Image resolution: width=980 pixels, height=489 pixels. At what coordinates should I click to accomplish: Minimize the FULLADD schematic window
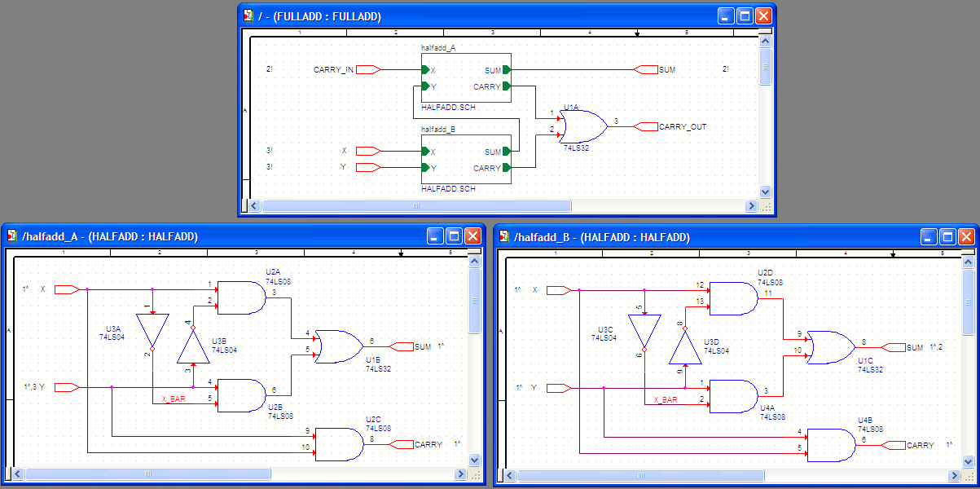click(x=726, y=15)
